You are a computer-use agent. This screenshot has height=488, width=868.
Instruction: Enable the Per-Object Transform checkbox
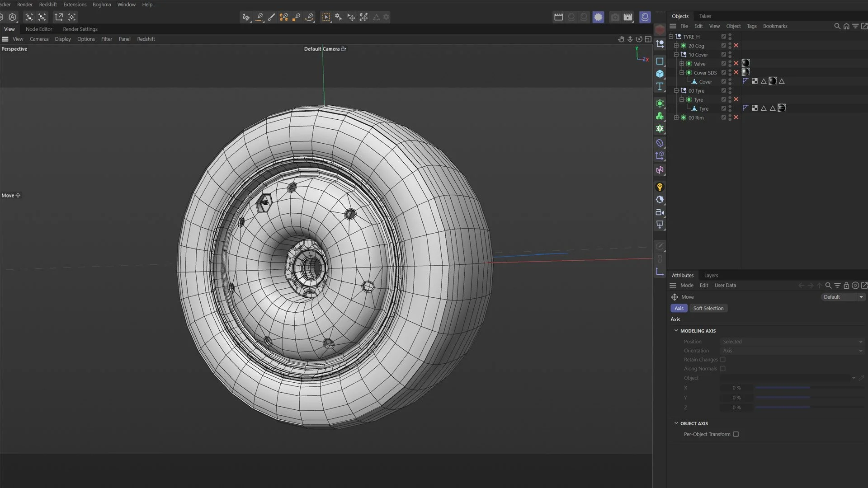pyautogui.click(x=736, y=434)
